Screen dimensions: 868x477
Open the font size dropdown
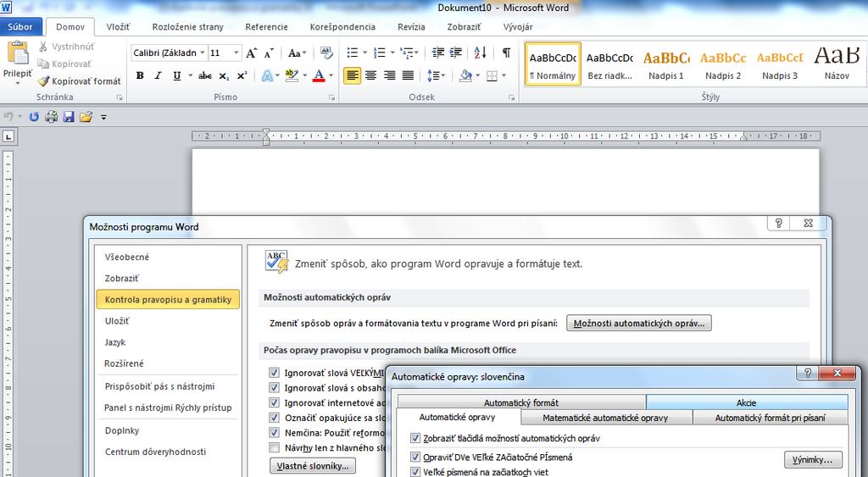pyautogui.click(x=236, y=53)
